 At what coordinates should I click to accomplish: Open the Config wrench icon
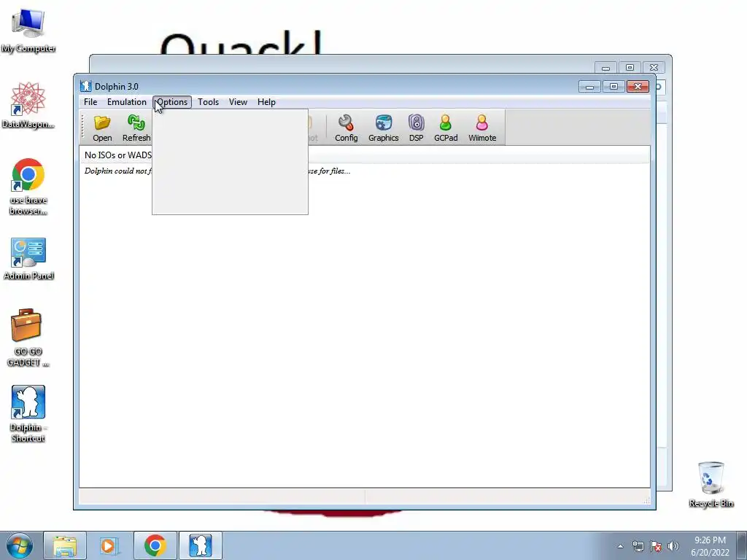click(x=346, y=128)
